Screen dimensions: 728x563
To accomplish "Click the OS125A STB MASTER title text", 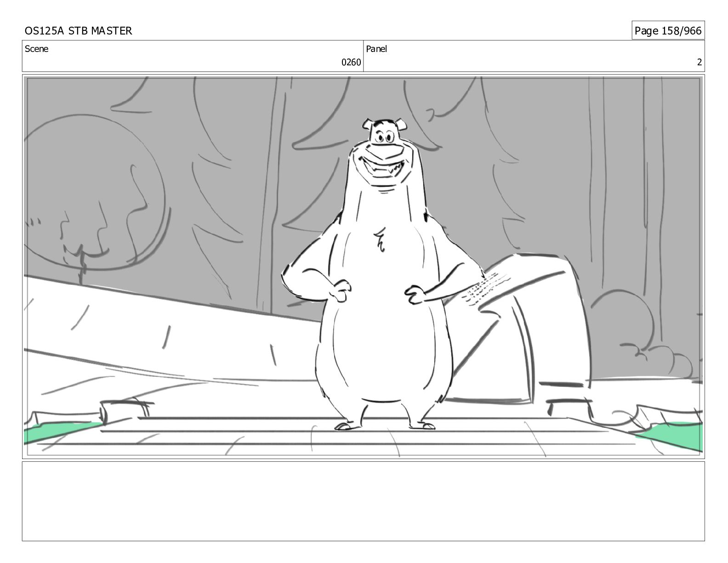I will (78, 31).
